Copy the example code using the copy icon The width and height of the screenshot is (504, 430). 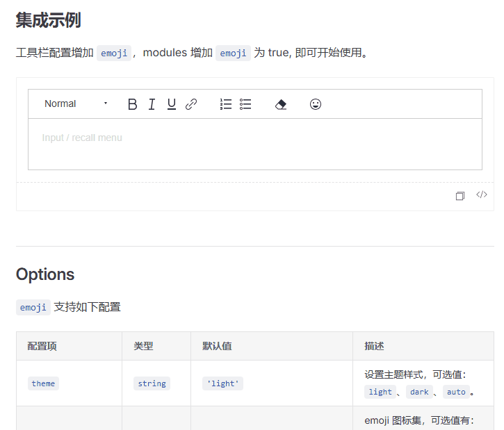pos(460,196)
